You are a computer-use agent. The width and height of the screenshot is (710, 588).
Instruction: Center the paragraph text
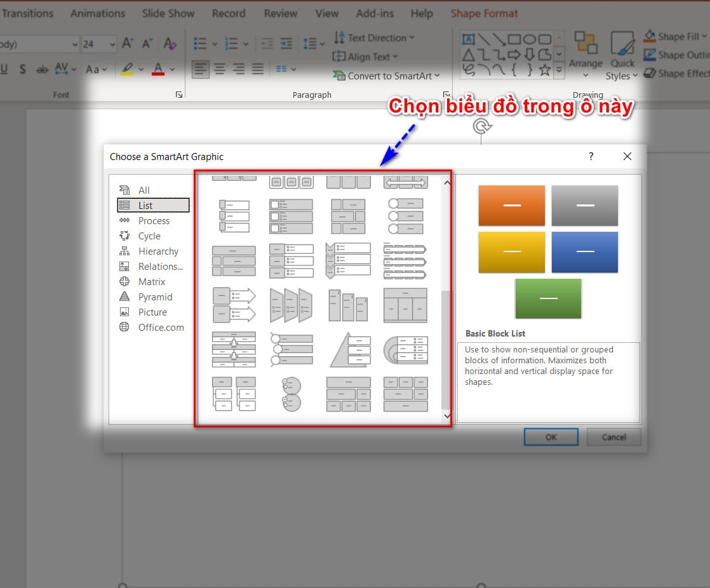point(220,69)
